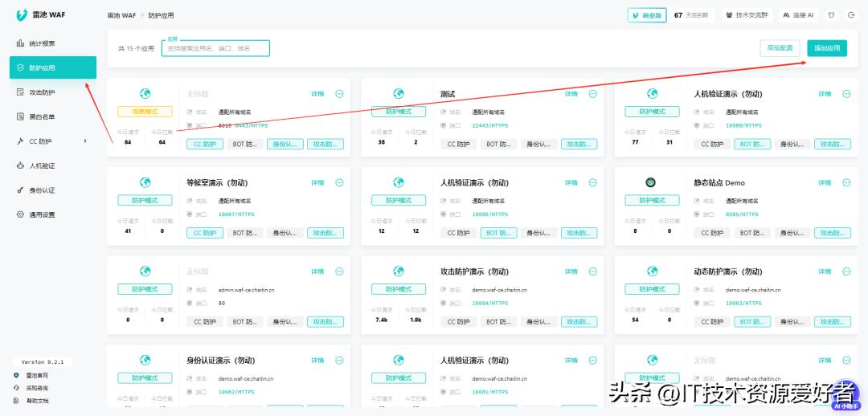Screen dimensions: 868x416
Task: Open 防护模式 selector on 测试 card
Action: coord(399,111)
